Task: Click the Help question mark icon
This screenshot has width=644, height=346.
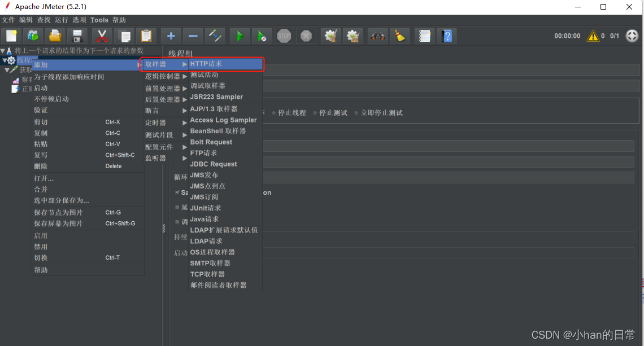Action: pyautogui.click(x=447, y=36)
